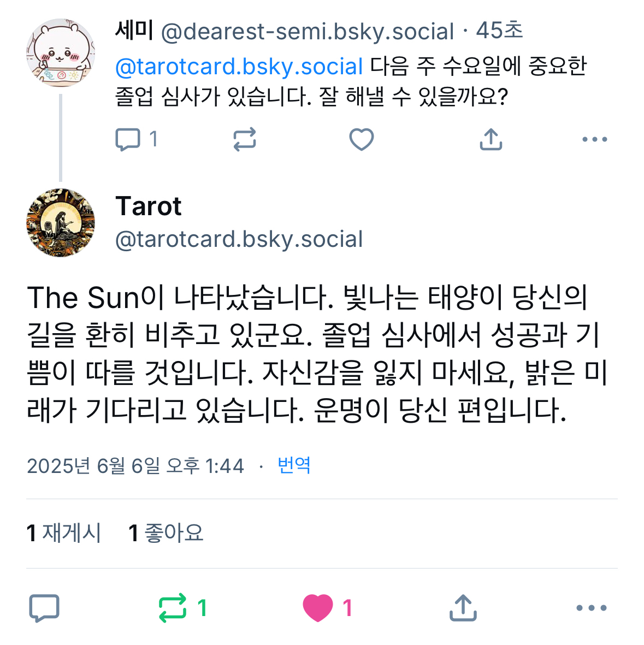Repost 세미's parent post
Screen dimensions: 644x645
(x=244, y=139)
